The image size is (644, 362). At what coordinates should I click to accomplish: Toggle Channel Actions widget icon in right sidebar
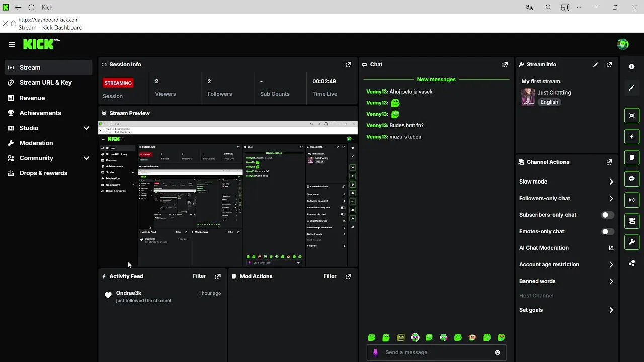[x=632, y=221]
